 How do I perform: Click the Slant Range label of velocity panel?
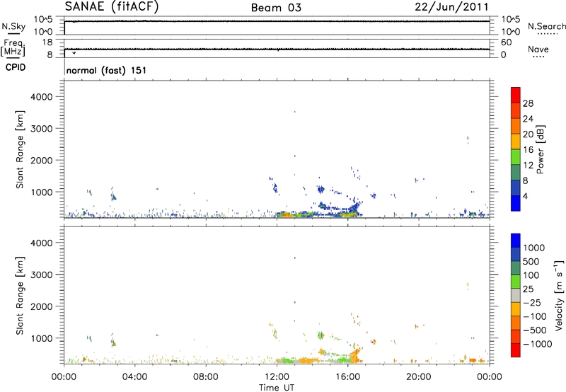click(20, 296)
